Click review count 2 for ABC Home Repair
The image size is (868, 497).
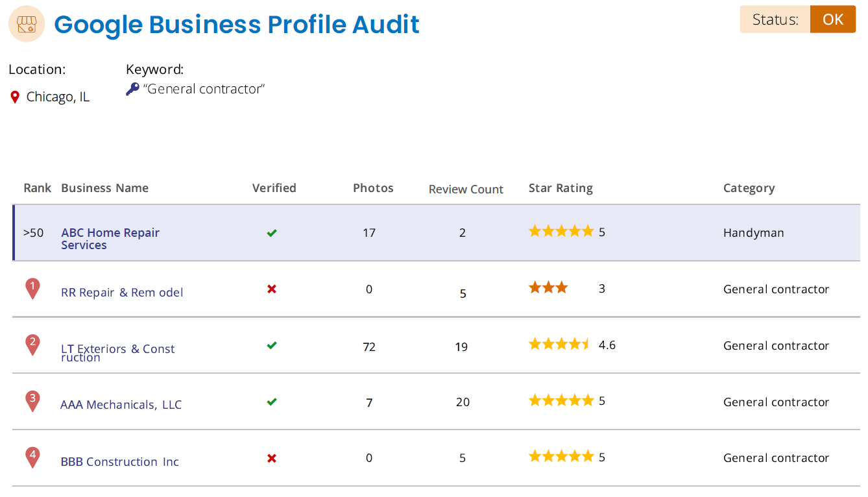[x=463, y=233]
